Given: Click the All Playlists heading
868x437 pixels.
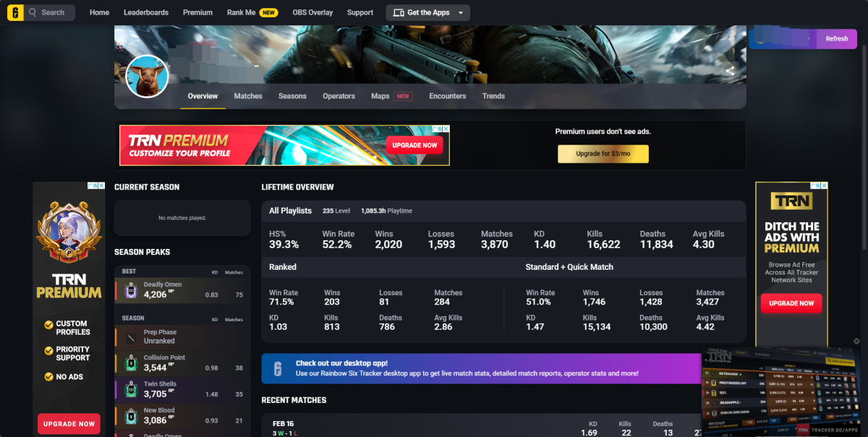Looking at the screenshot, I should coord(290,211).
